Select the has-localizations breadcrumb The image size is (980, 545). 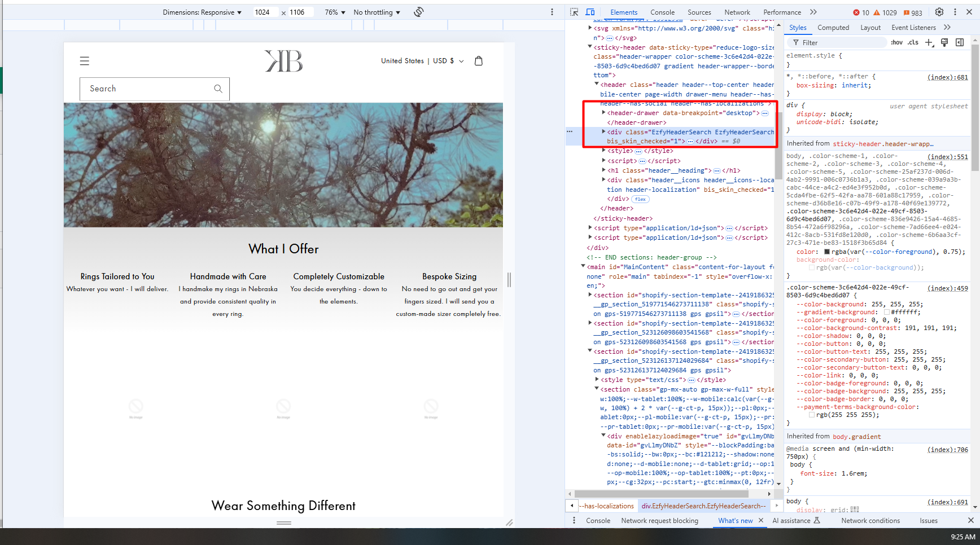[x=607, y=506]
